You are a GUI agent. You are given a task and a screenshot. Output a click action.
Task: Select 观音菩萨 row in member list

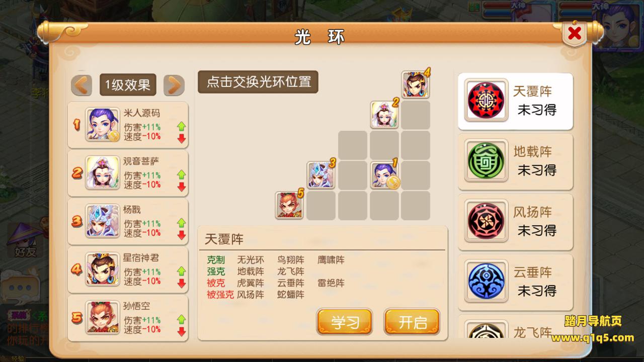[x=128, y=173]
